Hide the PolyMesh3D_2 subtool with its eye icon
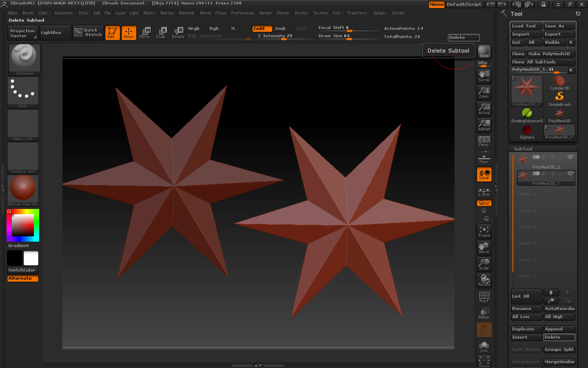The width and height of the screenshot is (588, 368). click(571, 157)
